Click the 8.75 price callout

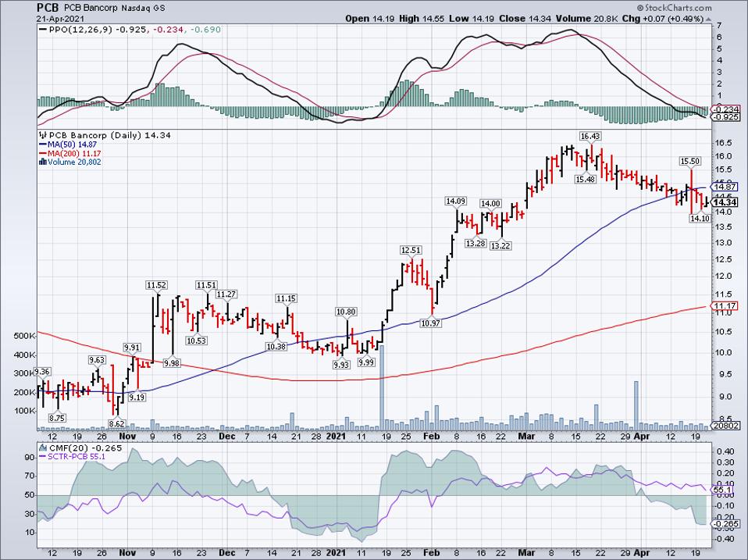(57, 418)
